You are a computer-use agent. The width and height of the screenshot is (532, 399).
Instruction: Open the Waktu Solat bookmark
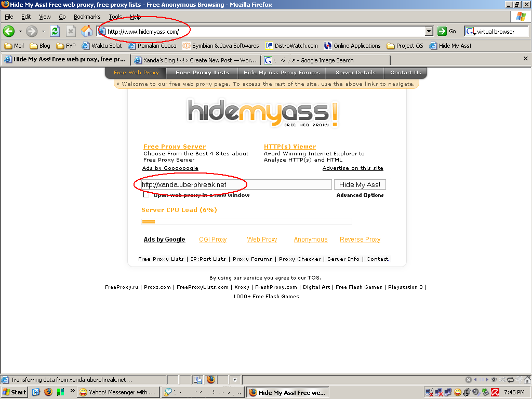102,46
